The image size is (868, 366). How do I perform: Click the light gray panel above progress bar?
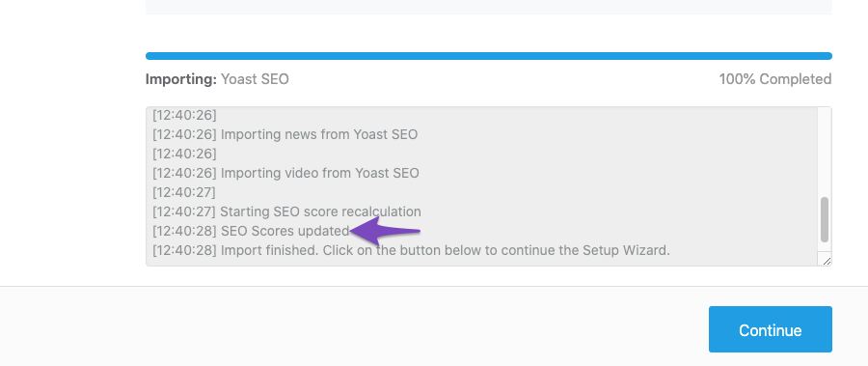pyautogui.click(x=489, y=7)
